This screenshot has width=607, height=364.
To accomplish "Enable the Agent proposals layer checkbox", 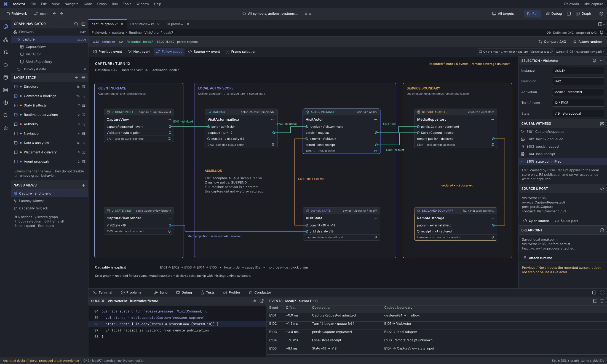I will coord(16,161).
